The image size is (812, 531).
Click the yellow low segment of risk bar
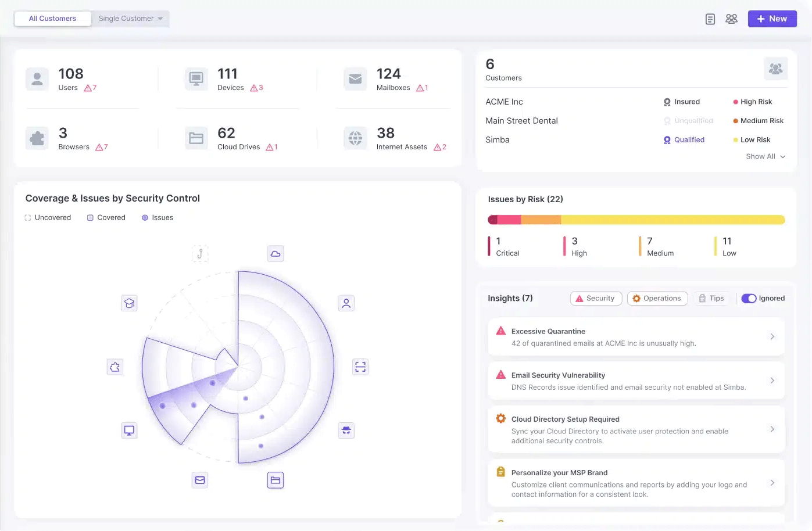(x=673, y=220)
